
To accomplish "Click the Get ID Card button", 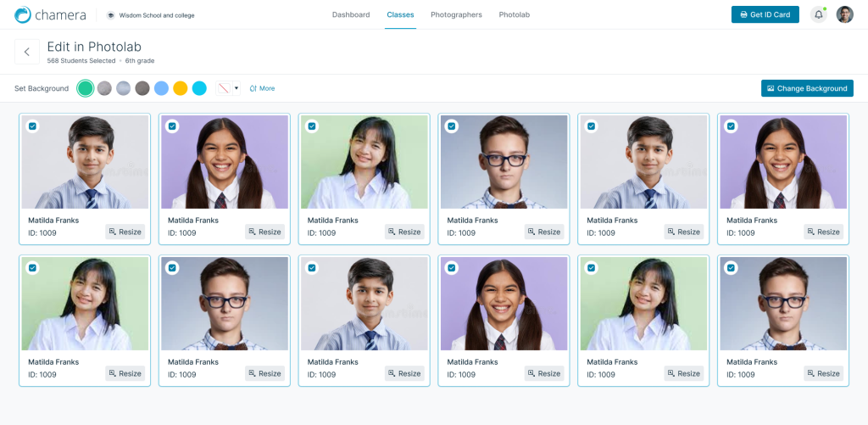I will pyautogui.click(x=765, y=14).
